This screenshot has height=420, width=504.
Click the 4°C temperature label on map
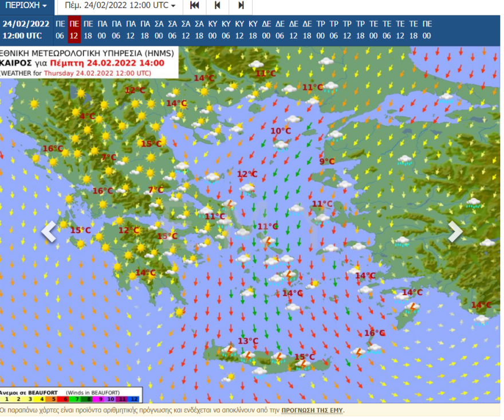(87, 116)
